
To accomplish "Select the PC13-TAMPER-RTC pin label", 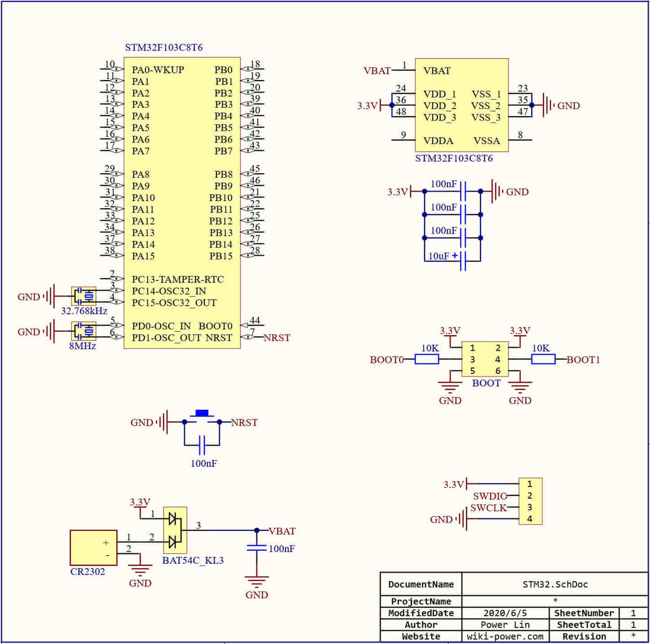I will [176, 279].
